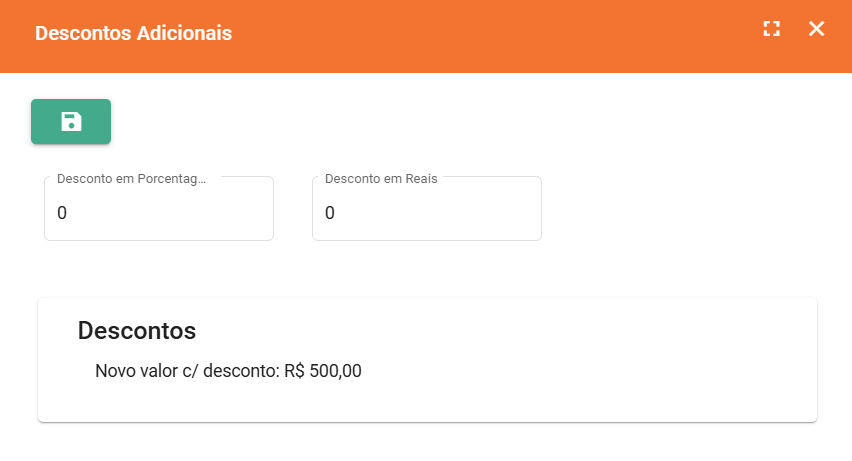852x461 pixels.
Task: Expand the dialog to fullscreen
Action: [771, 29]
